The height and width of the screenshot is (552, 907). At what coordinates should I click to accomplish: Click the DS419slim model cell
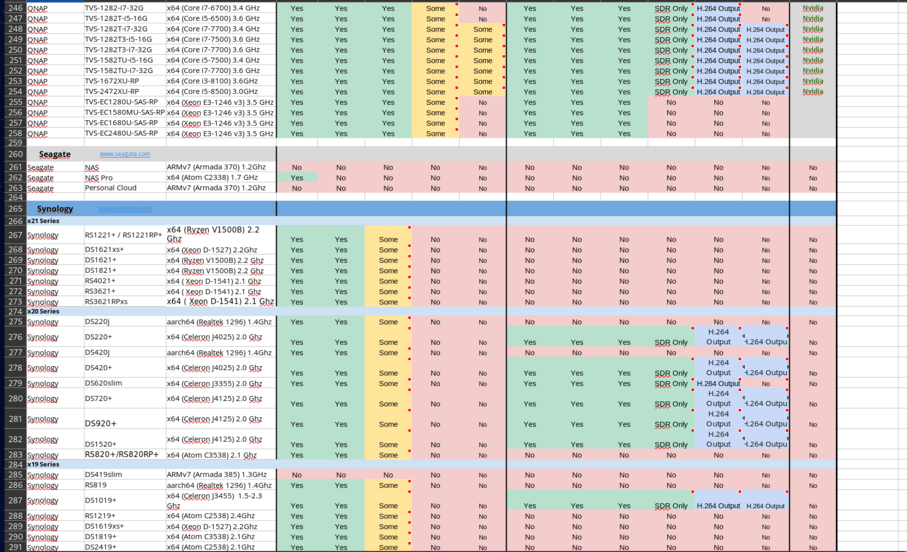(124, 474)
